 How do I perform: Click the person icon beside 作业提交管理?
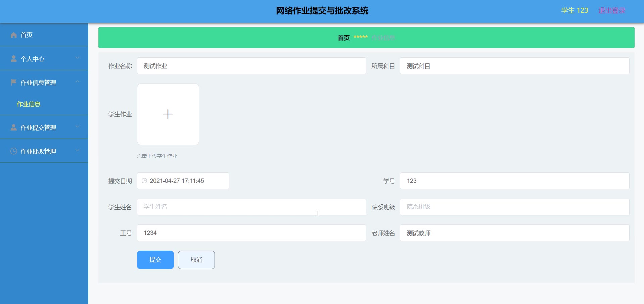point(14,127)
